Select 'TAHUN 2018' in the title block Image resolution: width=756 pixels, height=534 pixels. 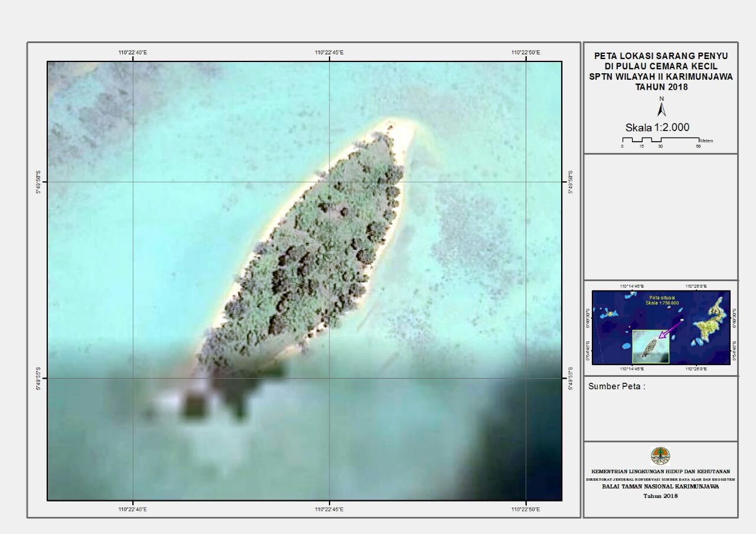[661, 87]
